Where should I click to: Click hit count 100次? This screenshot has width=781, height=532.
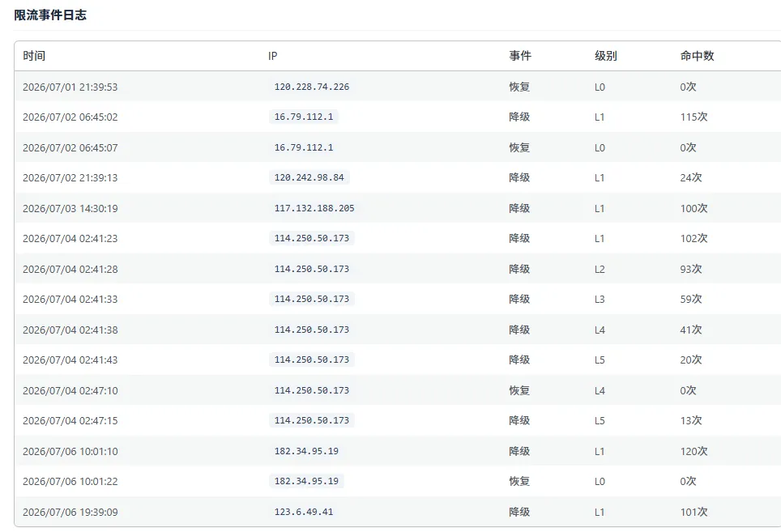click(x=694, y=209)
